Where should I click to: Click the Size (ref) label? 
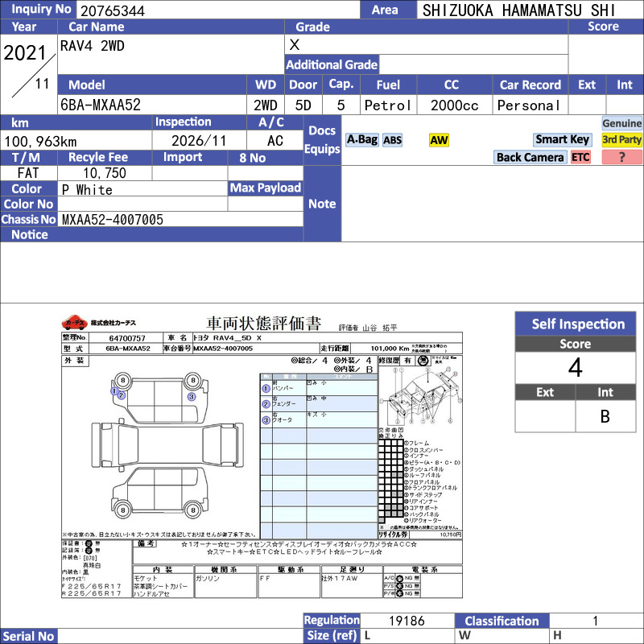[332, 635]
